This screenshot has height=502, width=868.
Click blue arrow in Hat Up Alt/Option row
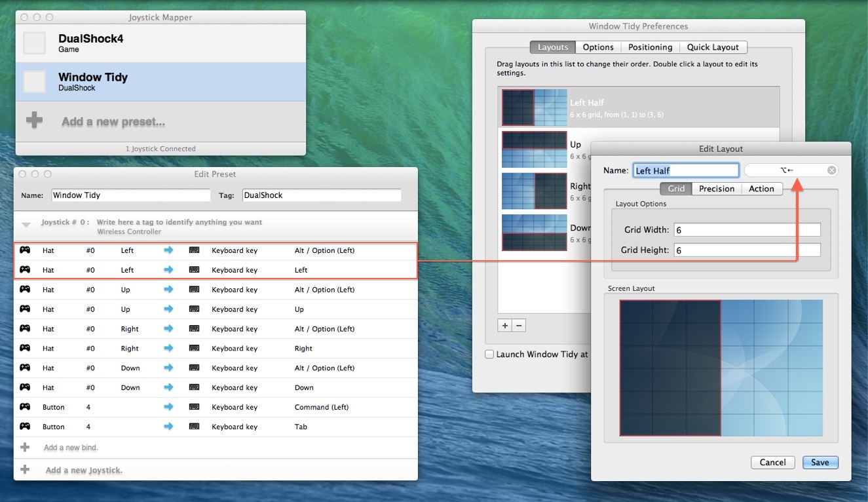pyautogui.click(x=168, y=290)
